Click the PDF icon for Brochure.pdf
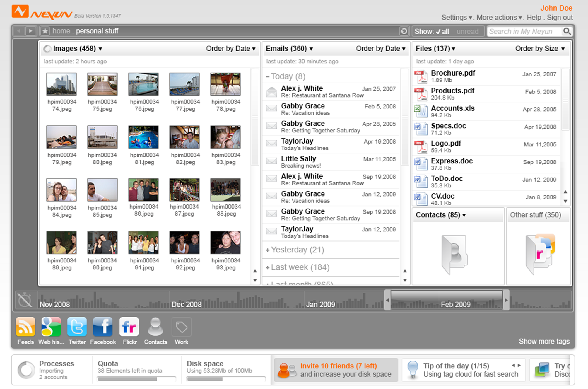This screenshot has width=588, height=389. 421,77
